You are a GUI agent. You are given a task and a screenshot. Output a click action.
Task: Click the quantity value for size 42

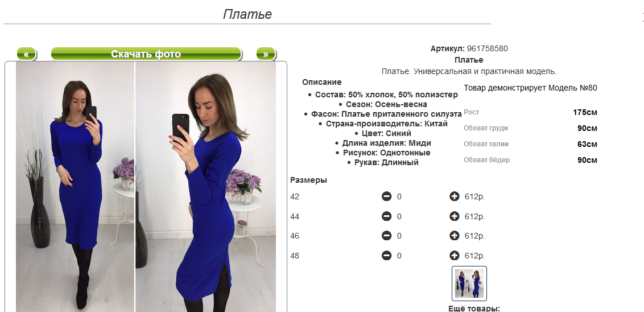coord(399,197)
